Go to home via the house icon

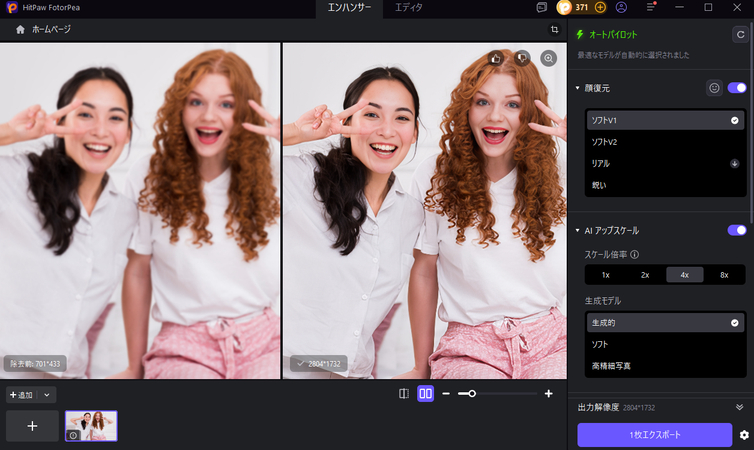[x=20, y=29]
